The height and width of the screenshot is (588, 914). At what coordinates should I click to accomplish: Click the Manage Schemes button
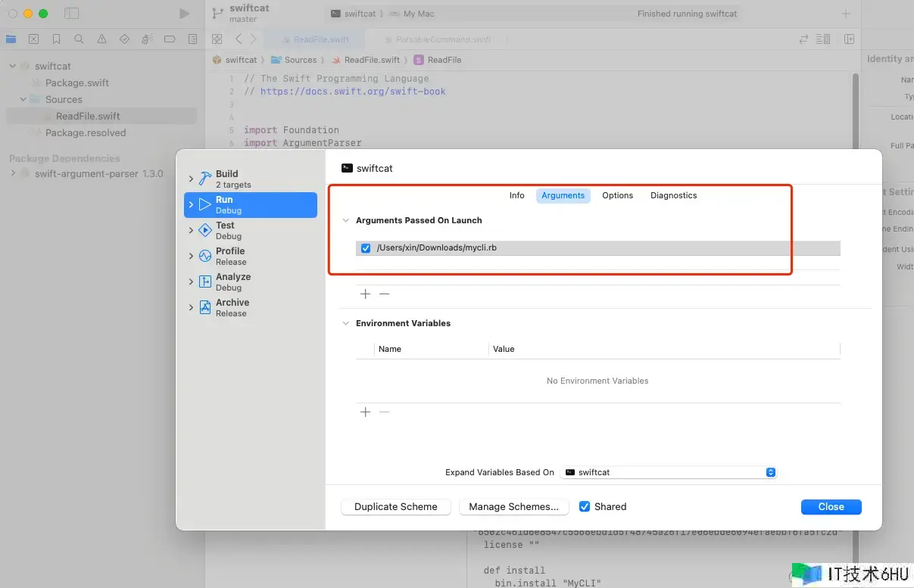click(x=513, y=506)
